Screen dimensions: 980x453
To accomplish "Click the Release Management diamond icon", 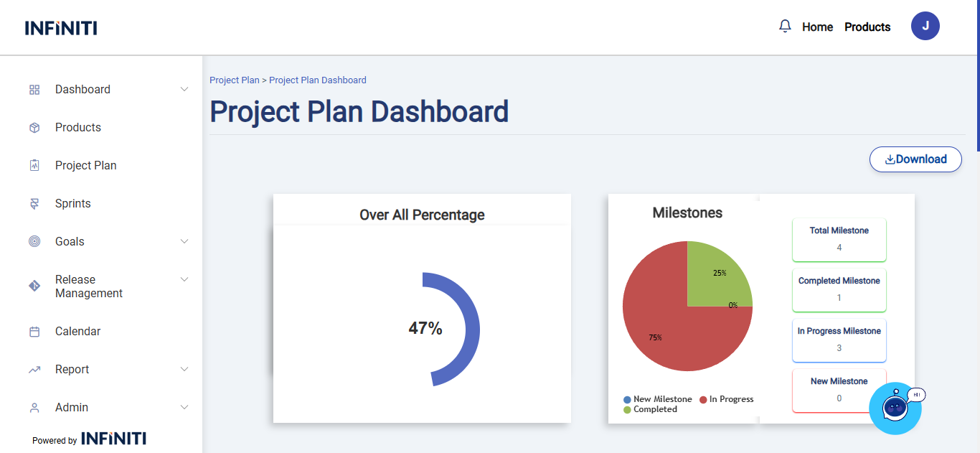I will (34, 286).
